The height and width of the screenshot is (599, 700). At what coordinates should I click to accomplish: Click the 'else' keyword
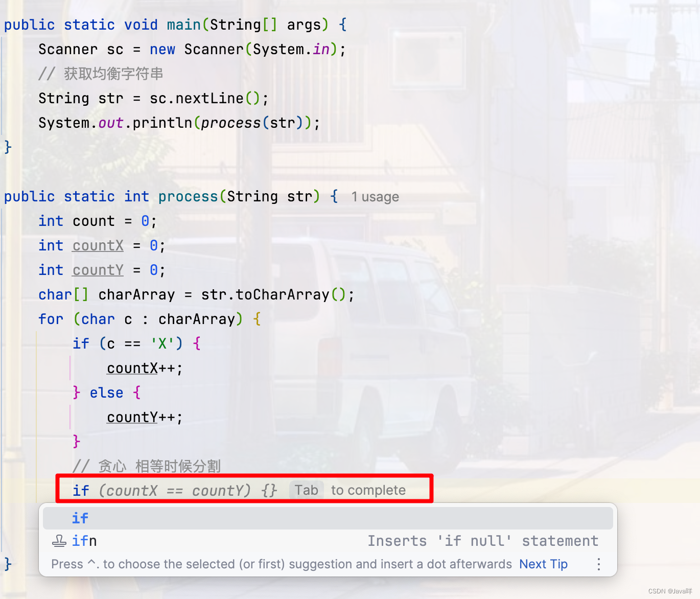point(107,393)
